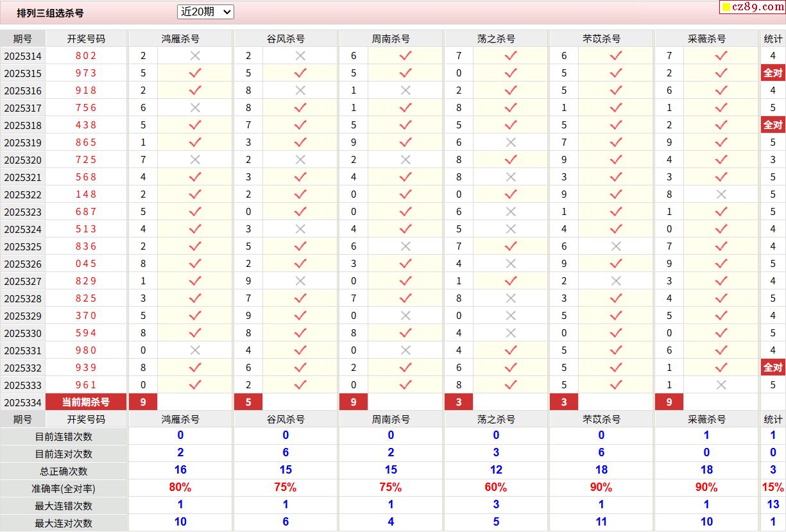
Task: Click the gray cross for 采薇杀号 in row 2025322
Action: click(721, 194)
